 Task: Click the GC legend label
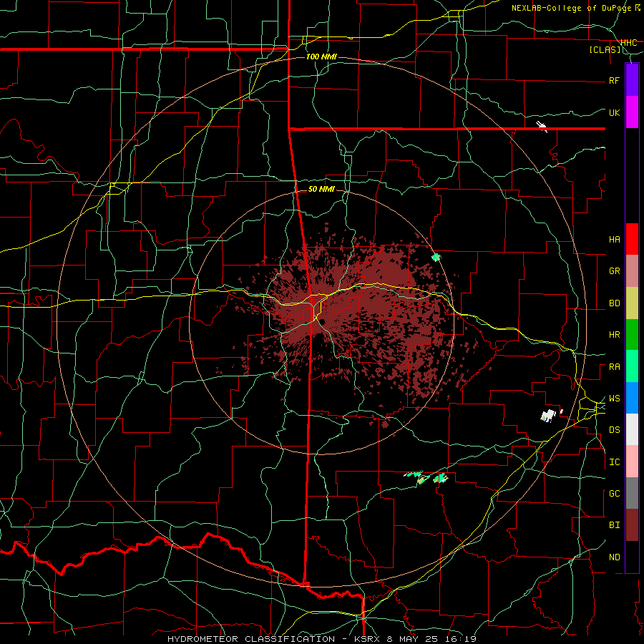tap(614, 494)
